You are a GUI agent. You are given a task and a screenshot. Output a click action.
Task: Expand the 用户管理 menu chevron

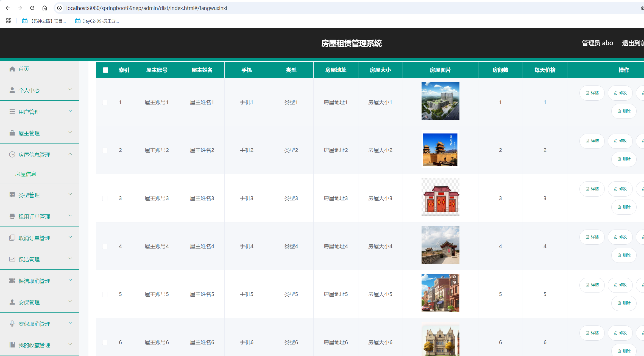[x=70, y=111]
